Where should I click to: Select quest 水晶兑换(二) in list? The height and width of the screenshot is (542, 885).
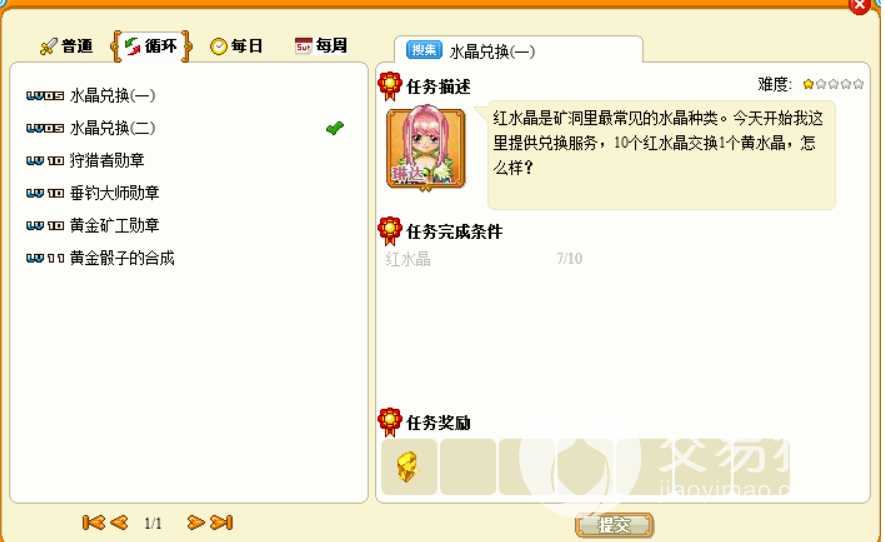[x=91, y=128]
